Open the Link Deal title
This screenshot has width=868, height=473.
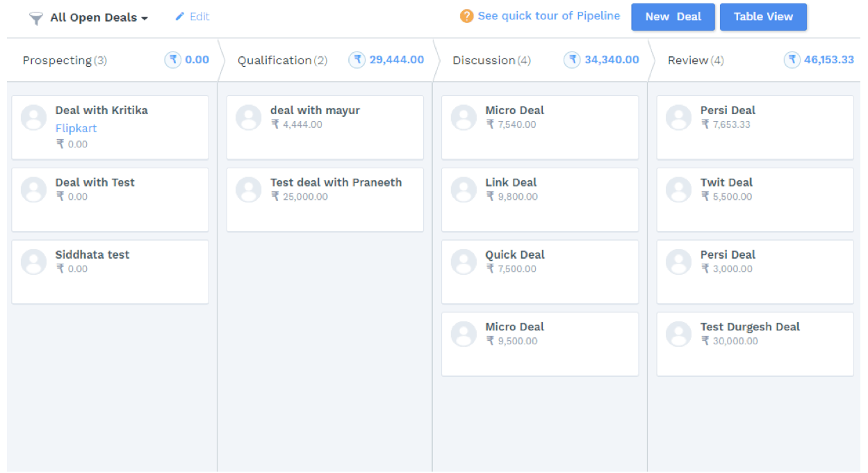point(511,182)
